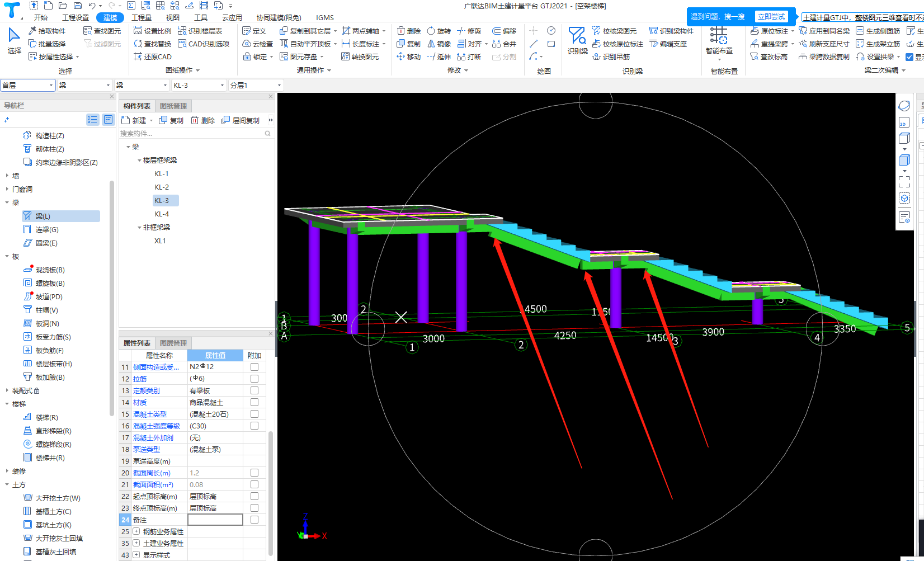Open 查找替换 find and replace

tap(153, 44)
